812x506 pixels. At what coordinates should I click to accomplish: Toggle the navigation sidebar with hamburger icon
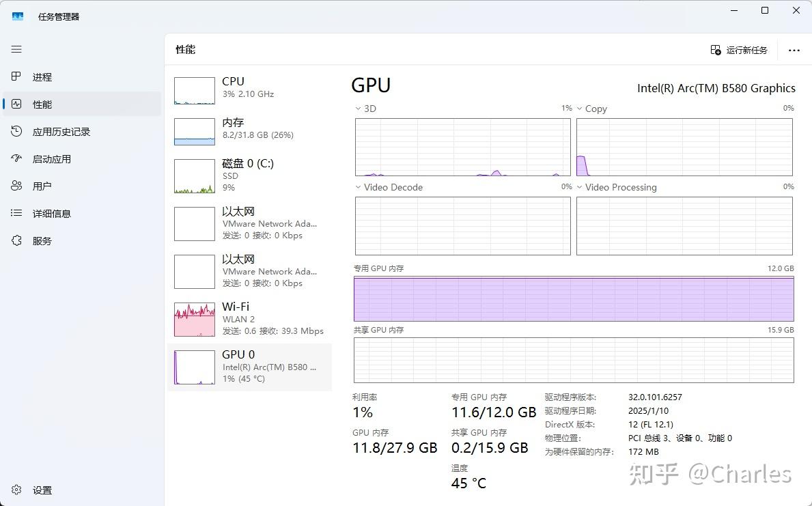[x=16, y=48]
